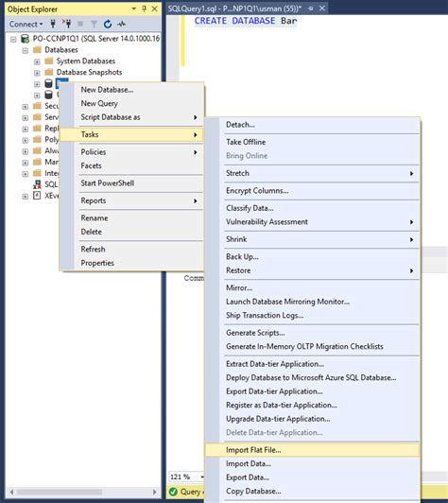This screenshot has height=503, width=448.
Task: Click the Stop square icon in Object Explorer toolbar
Action: click(x=80, y=24)
